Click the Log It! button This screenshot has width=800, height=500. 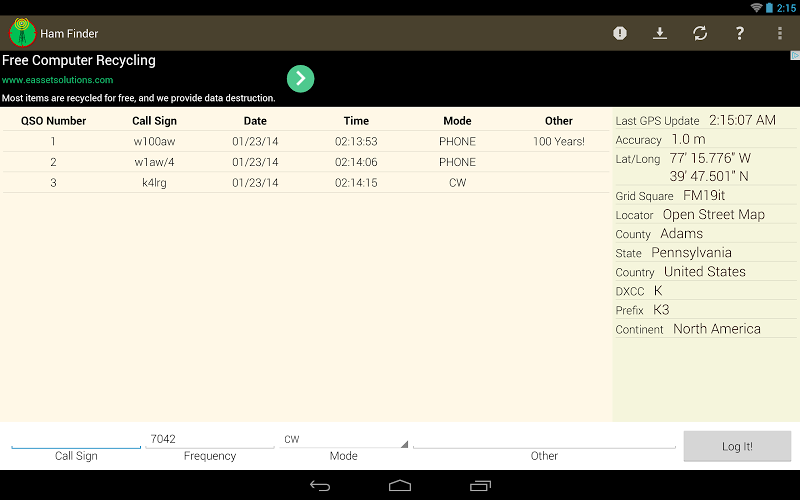pyautogui.click(x=737, y=446)
